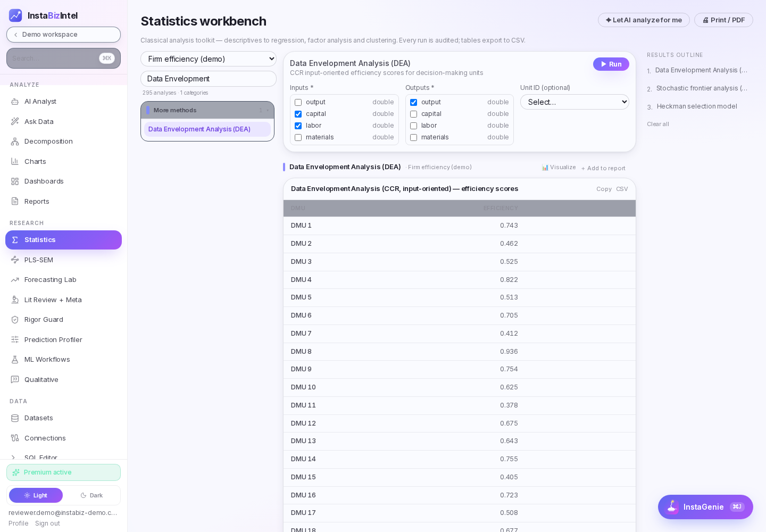
Task: Open the InstaGenie assistant
Action: click(705, 507)
